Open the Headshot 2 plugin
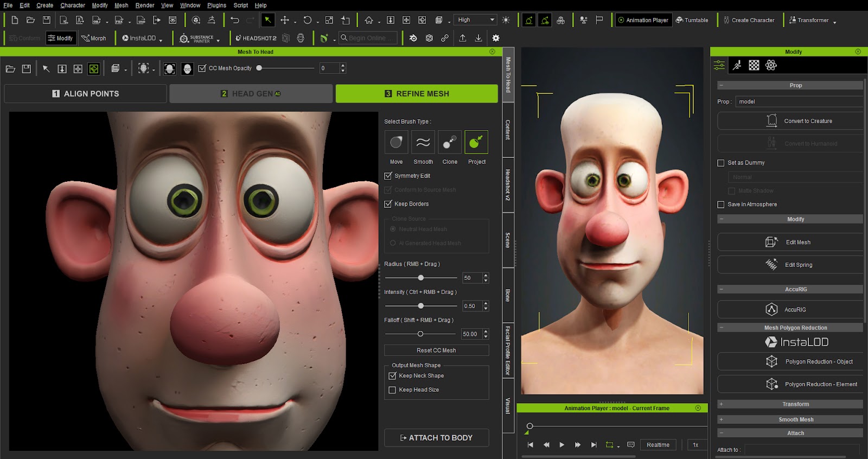Image resolution: width=868 pixels, height=459 pixels. [256, 38]
